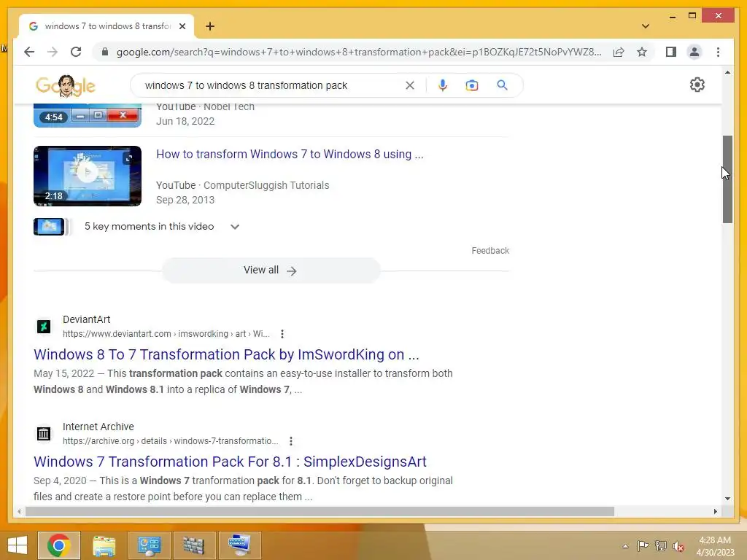
Task: Click the horizontal scroll left arrow
Action: click(19, 511)
